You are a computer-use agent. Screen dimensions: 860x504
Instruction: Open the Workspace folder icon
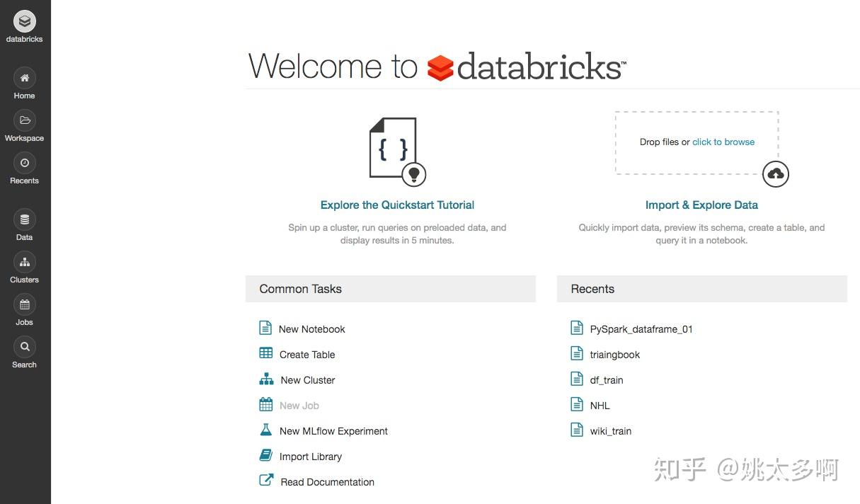(25, 120)
